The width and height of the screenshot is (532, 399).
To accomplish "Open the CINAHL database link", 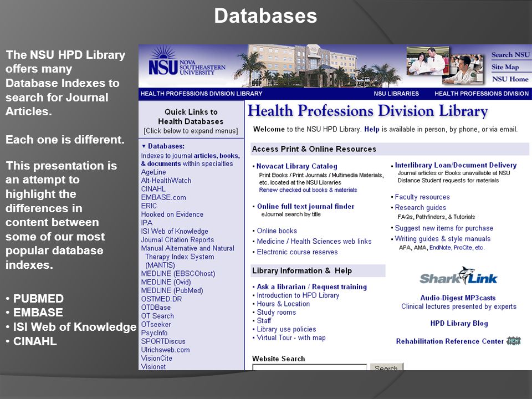I will [x=154, y=189].
